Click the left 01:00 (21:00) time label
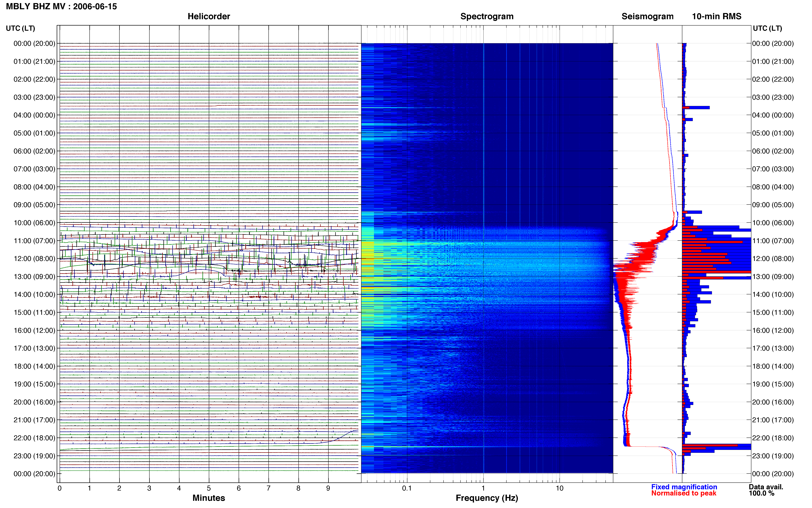 click(34, 62)
